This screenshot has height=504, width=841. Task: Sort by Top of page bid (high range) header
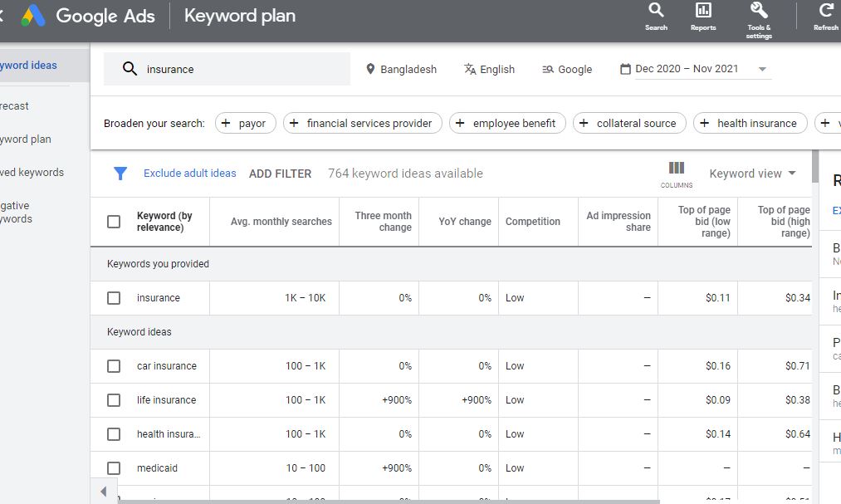click(783, 222)
